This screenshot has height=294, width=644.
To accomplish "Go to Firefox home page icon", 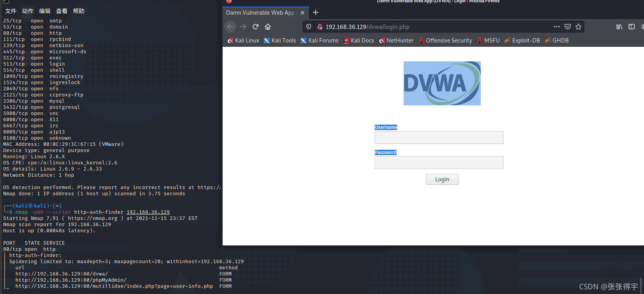I will click(x=268, y=27).
